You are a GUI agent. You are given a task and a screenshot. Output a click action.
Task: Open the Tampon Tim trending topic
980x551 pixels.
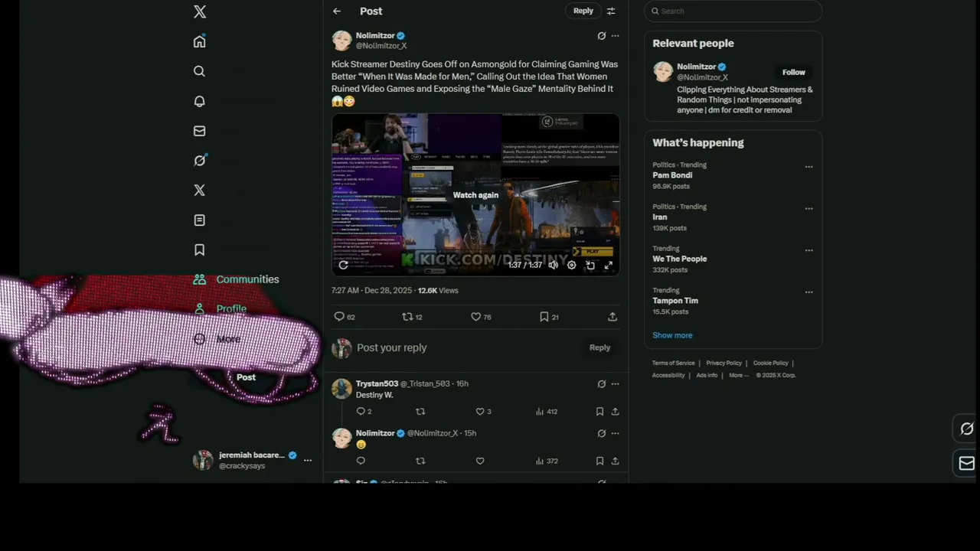point(675,301)
